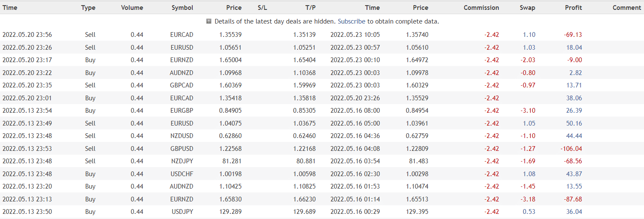This screenshot has width=644, height=219.
Task: Click the close price 0.62759
Action: 417,136
